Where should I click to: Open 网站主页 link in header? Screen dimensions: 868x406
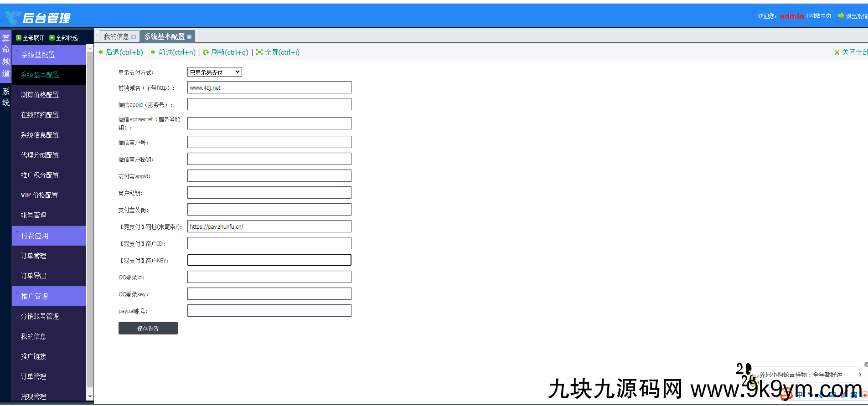[x=820, y=15]
